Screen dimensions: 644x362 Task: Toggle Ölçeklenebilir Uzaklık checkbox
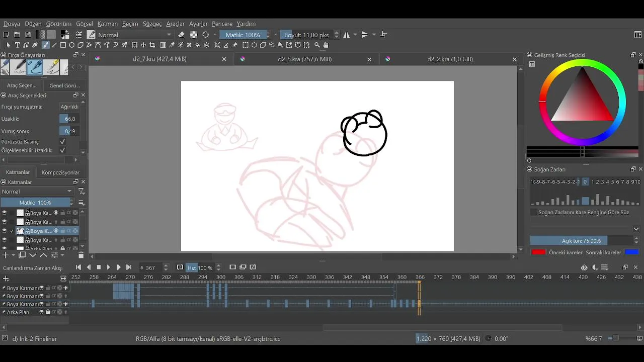[62, 150]
